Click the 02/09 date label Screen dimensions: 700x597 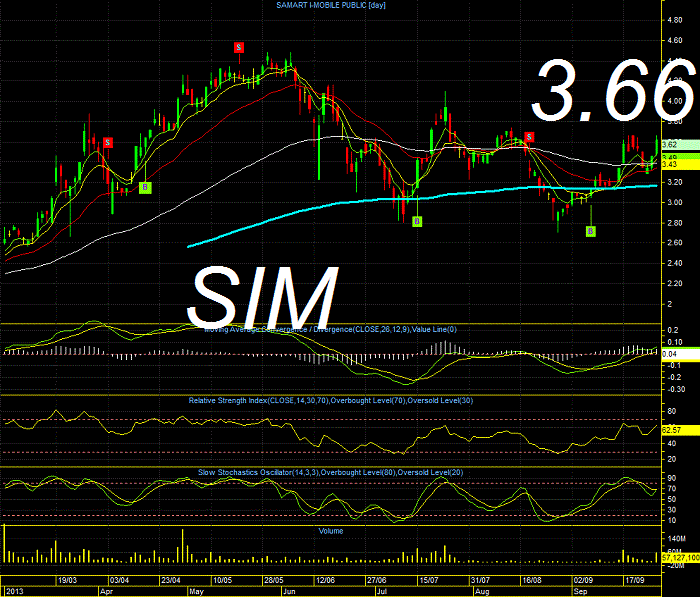(x=583, y=580)
